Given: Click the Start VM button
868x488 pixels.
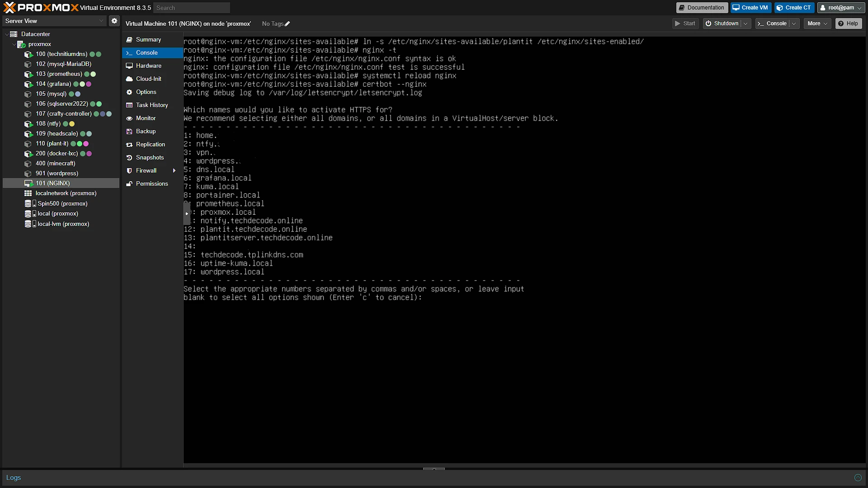Looking at the screenshot, I should click(685, 23).
